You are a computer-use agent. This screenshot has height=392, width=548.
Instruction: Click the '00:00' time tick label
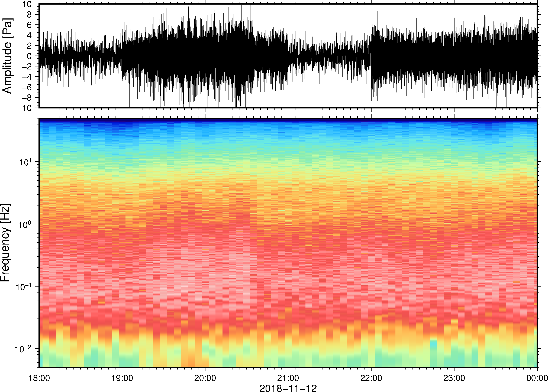pos(537,378)
